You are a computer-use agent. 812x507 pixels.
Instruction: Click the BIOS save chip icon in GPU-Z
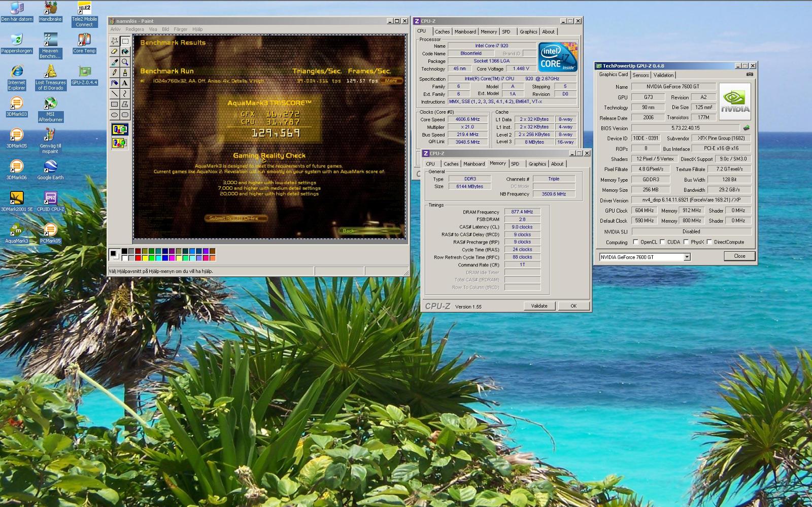(x=746, y=128)
